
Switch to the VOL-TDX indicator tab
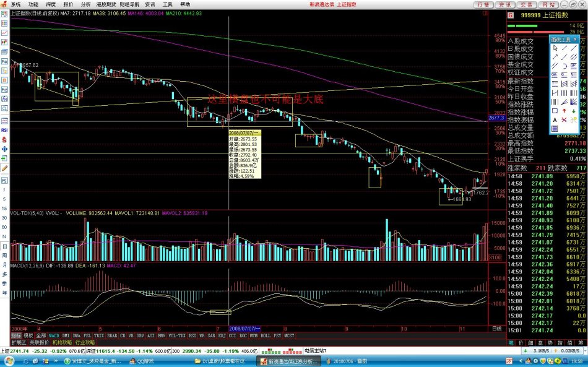tap(177, 335)
